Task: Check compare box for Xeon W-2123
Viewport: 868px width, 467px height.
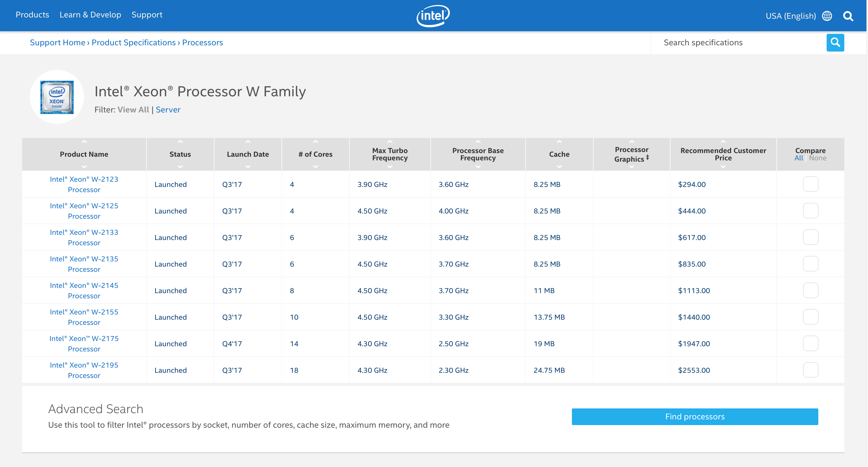Action: [x=810, y=184]
